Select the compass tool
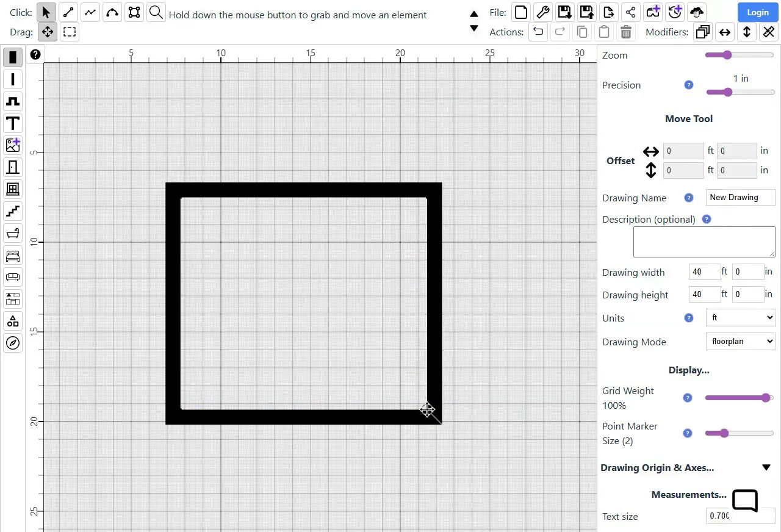Viewport: 781px width, 532px height. pos(13,343)
